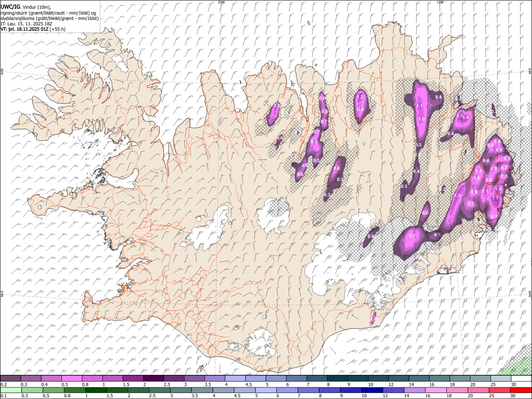Screen dimensions: 532x399
Task: Click the 'VT: þri. 18.11.2025 01Z' valid time
Action: pos(25,29)
